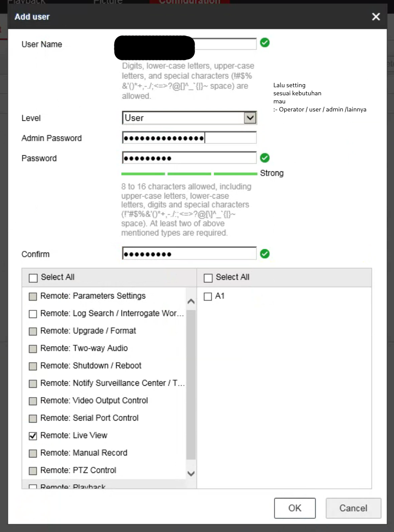The width and height of the screenshot is (394, 532).
Task: Check Select All for camera channels
Action: [208, 278]
